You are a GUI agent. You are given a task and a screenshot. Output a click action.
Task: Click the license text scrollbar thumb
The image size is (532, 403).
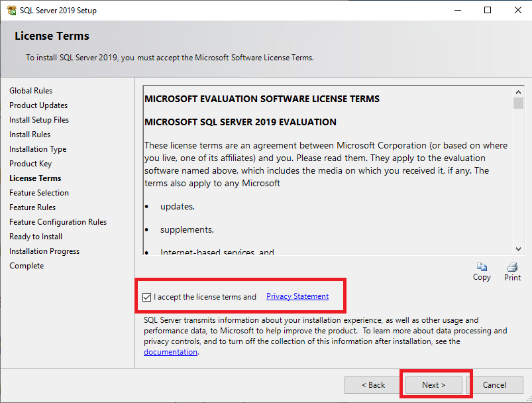(518, 103)
